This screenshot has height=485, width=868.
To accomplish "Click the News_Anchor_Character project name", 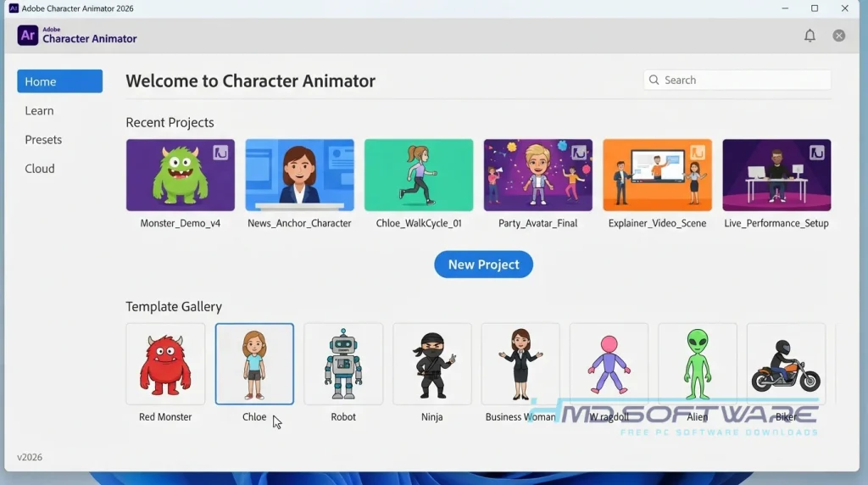I will pos(299,223).
